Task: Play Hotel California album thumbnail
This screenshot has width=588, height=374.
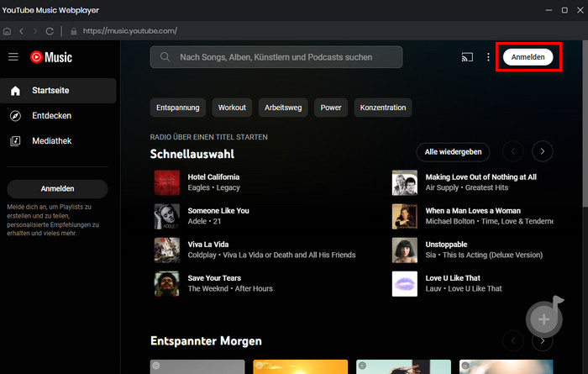Action: [x=167, y=182]
